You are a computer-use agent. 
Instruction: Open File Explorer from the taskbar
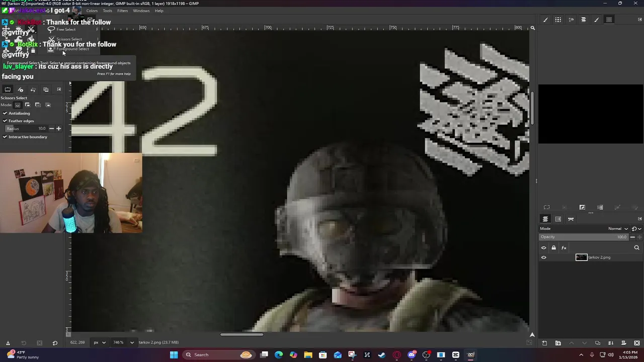tap(308, 354)
